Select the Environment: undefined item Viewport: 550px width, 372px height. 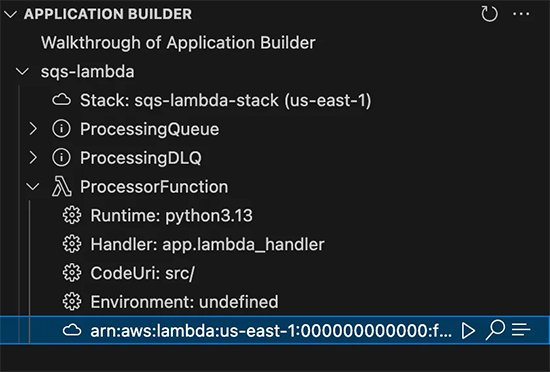(275, 302)
